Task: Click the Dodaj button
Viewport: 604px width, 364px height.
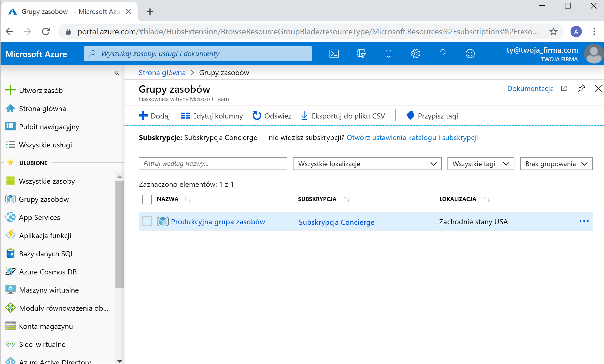Action: pos(154,116)
